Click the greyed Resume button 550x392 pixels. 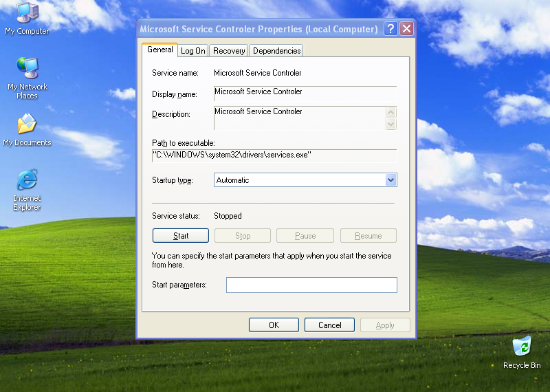[368, 235]
